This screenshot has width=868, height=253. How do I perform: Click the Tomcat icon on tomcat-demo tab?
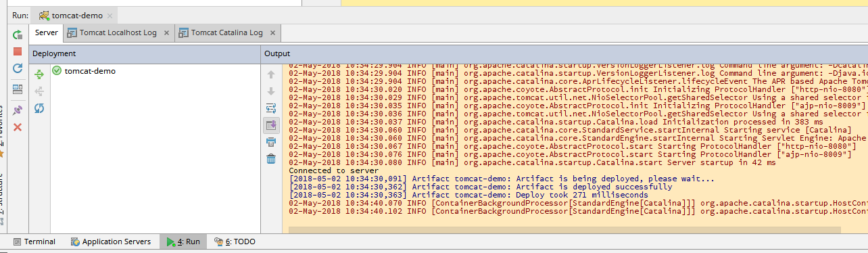44,15
